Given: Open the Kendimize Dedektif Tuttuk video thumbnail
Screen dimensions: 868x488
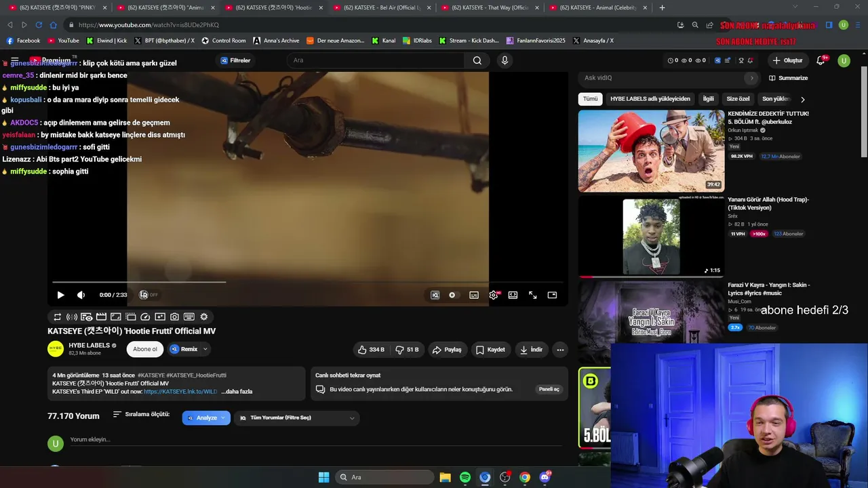Looking at the screenshot, I should pyautogui.click(x=651, y=151).
